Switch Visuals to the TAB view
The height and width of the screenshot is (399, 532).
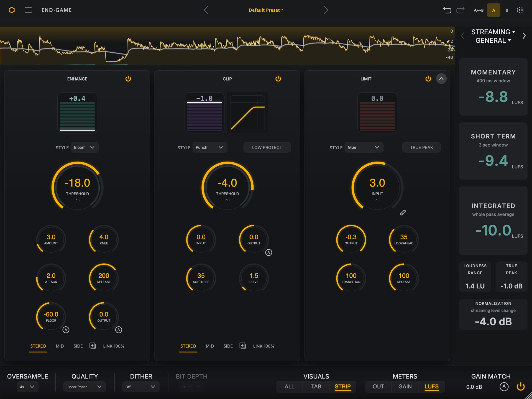316,387
